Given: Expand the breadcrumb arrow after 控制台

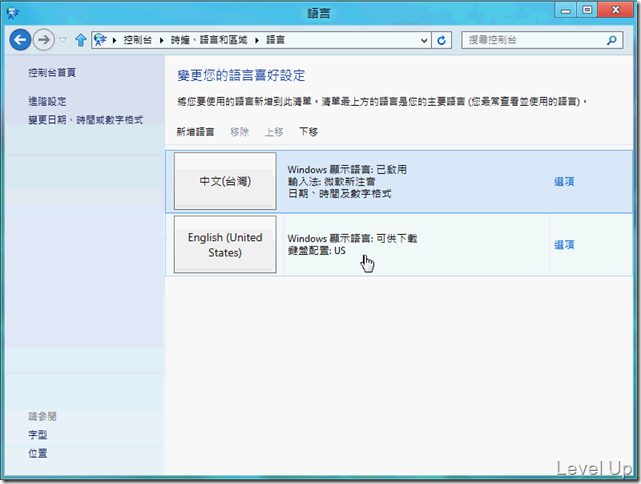Looking at the screenshot, I should click(162, 40).
